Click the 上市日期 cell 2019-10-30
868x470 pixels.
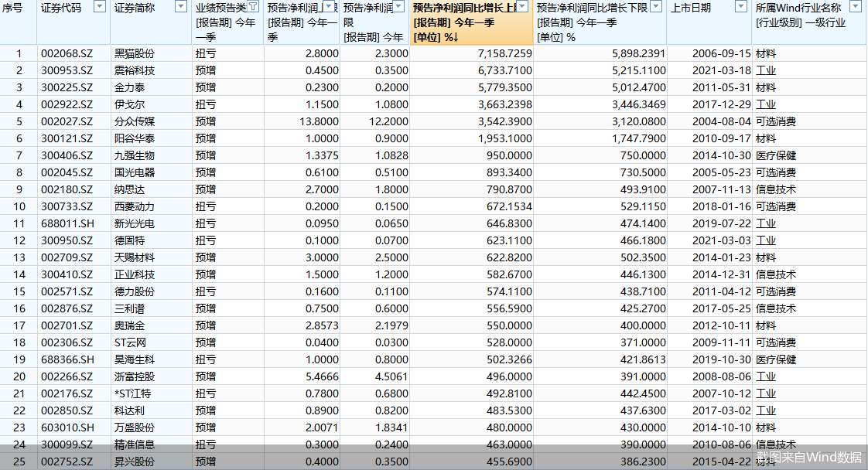click(721, 360)
